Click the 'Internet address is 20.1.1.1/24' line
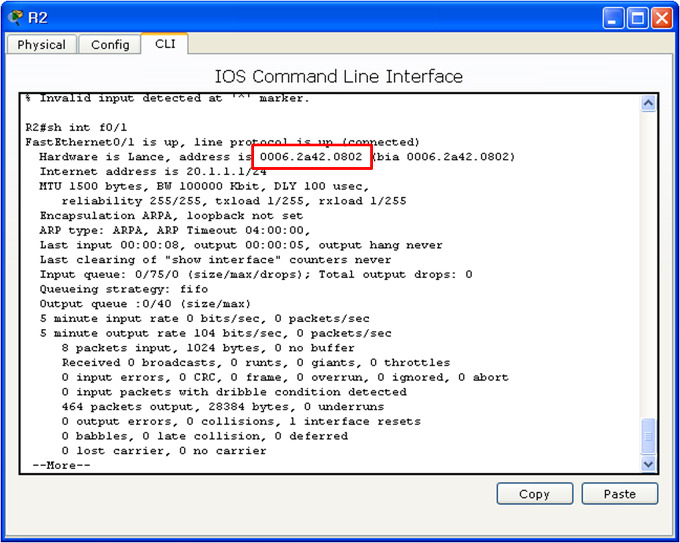The image size is (680, 543). tap(153, 171)
